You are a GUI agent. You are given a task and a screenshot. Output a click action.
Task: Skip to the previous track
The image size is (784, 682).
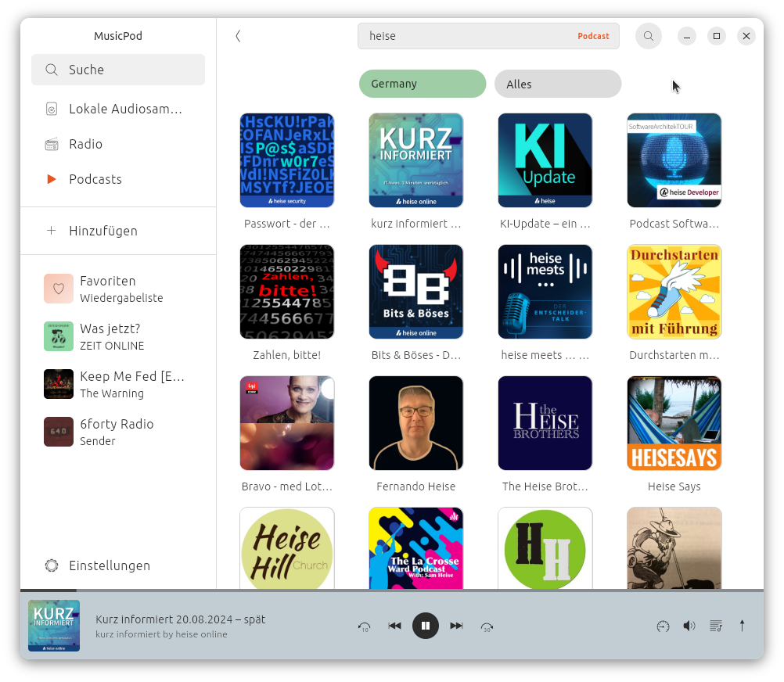pyautogui.click(x=394, y=626)
